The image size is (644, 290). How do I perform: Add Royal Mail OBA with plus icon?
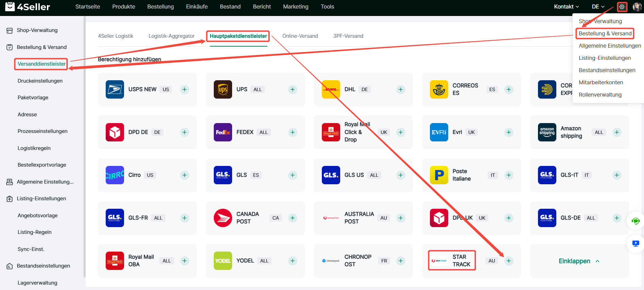(185, 261)
